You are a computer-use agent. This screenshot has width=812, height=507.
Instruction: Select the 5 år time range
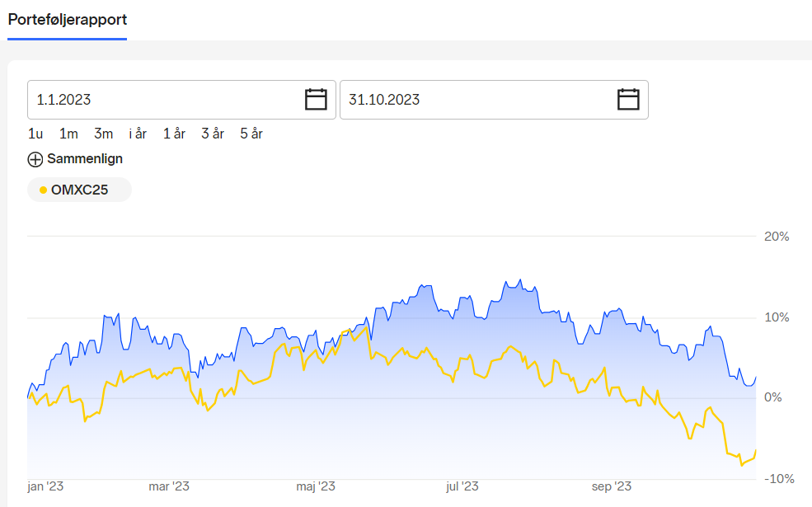(251, 134)
